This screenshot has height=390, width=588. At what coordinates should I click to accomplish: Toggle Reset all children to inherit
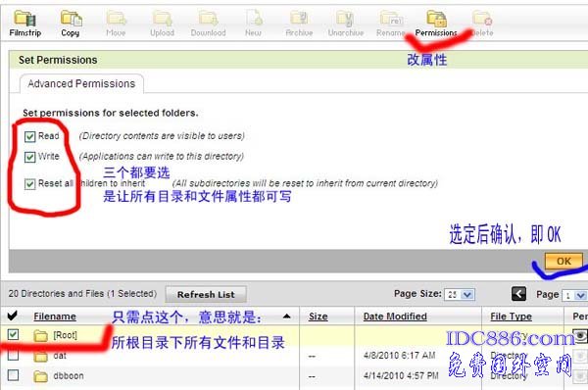coord(30,184)
